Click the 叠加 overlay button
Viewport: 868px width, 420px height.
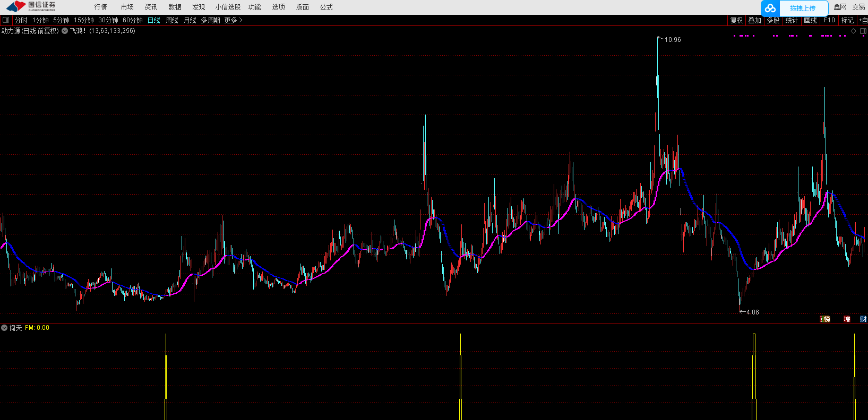pos(755,20)
